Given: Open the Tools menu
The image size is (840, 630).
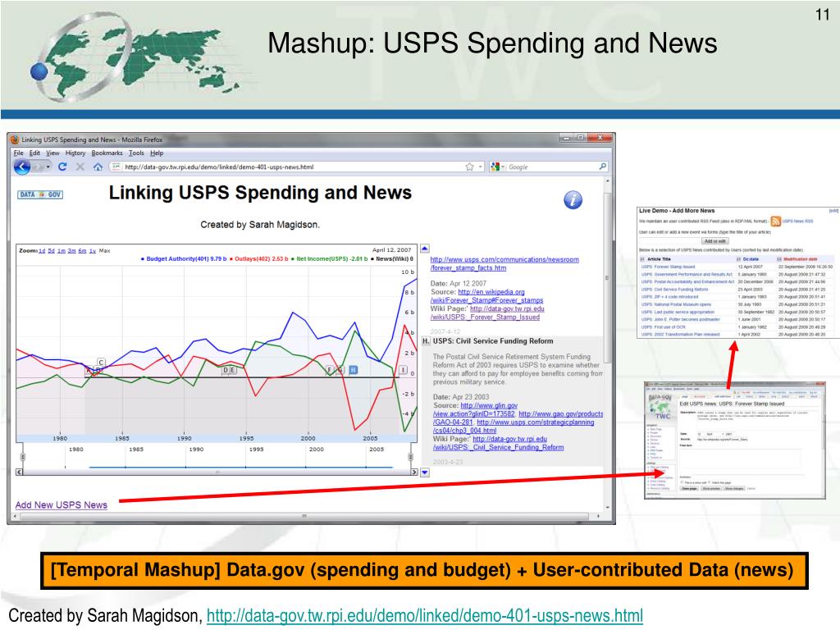Looking at the screenshot, I should 136,153.
